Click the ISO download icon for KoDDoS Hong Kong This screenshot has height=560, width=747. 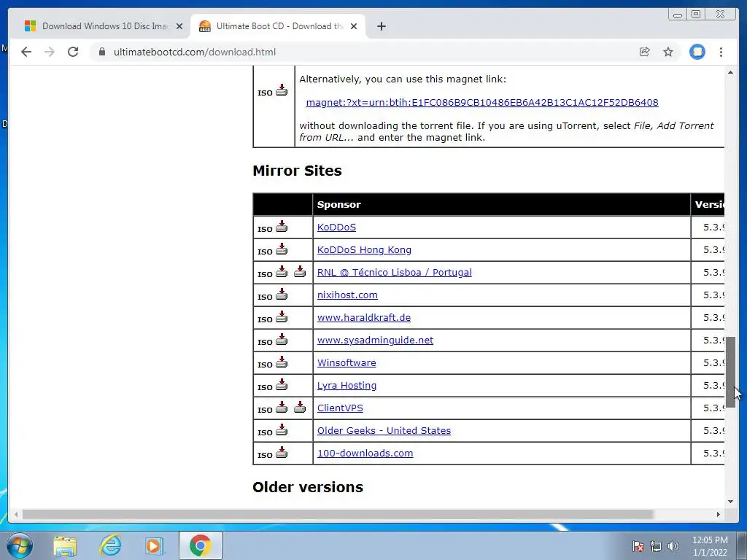(282, 249)
